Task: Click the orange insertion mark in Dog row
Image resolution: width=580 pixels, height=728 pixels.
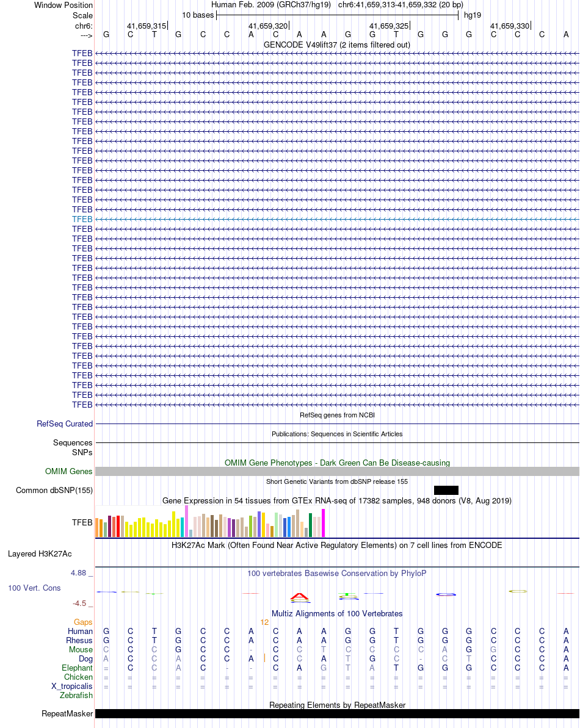Action: tap(265, 658)
